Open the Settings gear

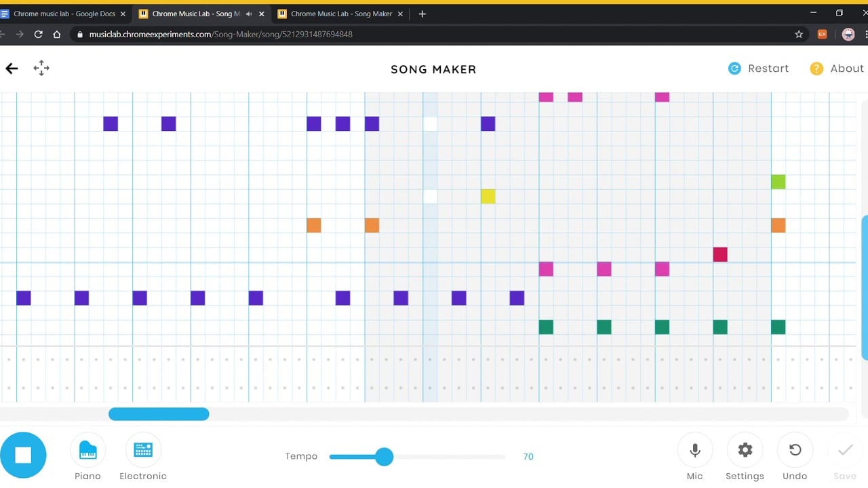coord(745,450)
